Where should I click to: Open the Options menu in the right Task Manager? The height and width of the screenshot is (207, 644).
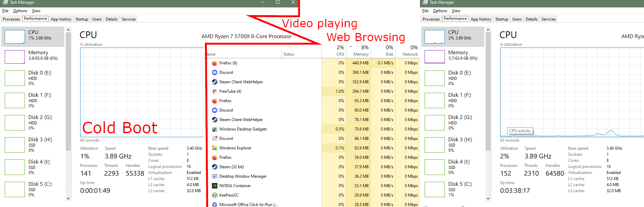click(x=440, y=11)
